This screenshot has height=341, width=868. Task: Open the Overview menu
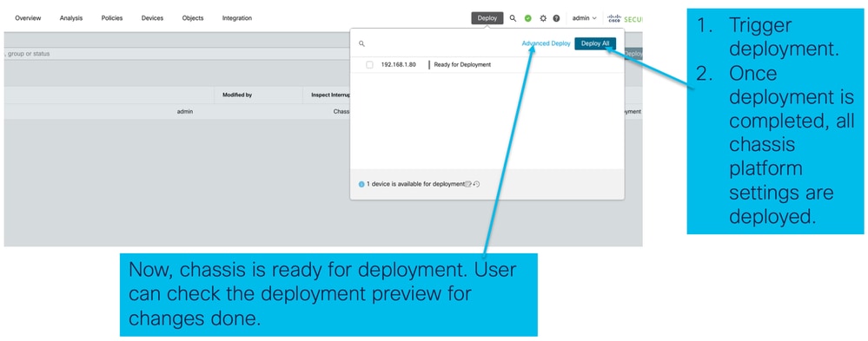pos(28,18)
